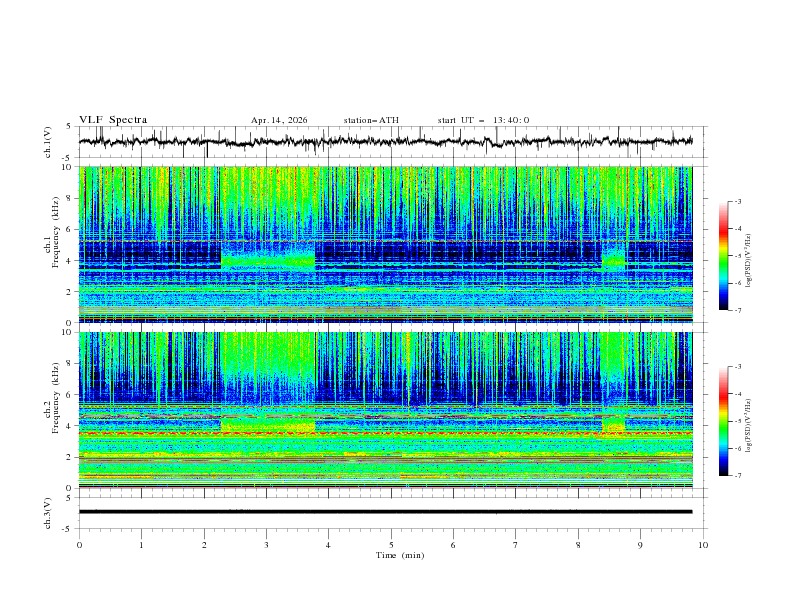Click the log(PSD) label beside lower color bar
Screen dimensions: 792x612
(749, 426)
